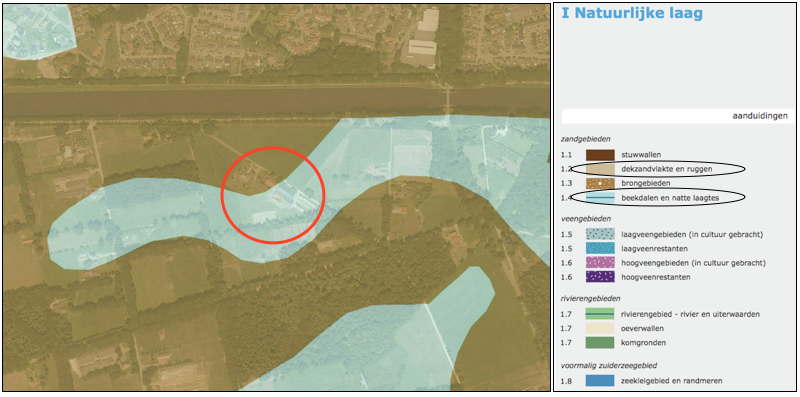The height and width of the screenshot is (397, 800).
Task: Select beekdalen en natte laagtes swatch
Action: (600, 197)
